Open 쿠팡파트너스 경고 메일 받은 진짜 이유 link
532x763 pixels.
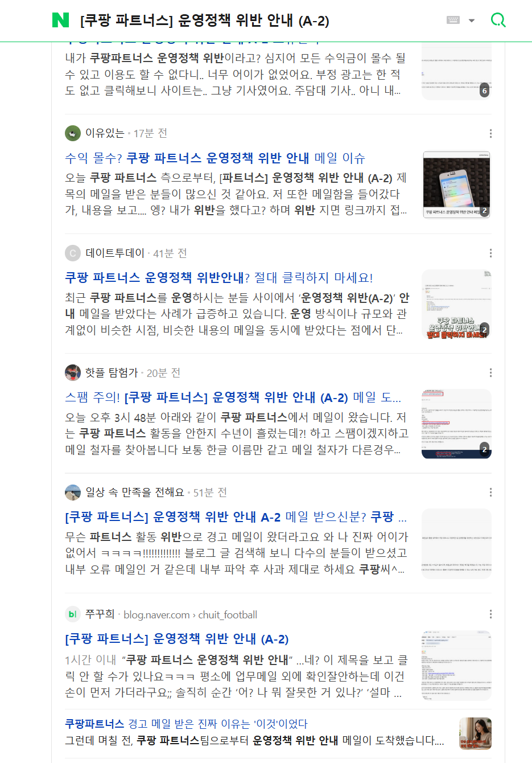186,723
